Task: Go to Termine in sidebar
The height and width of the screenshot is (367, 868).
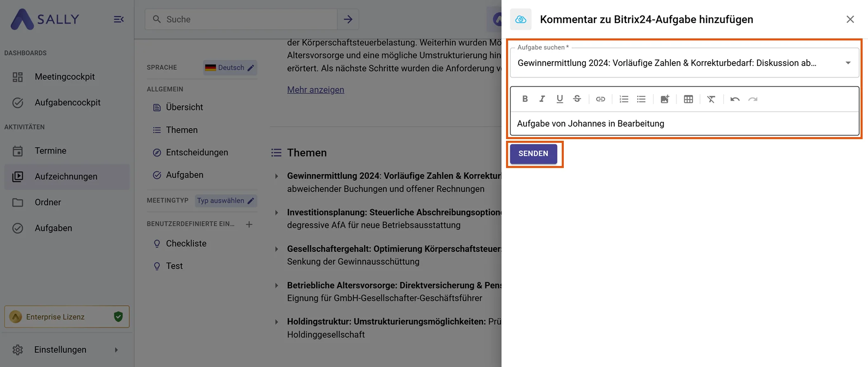Action: [67, 151]
